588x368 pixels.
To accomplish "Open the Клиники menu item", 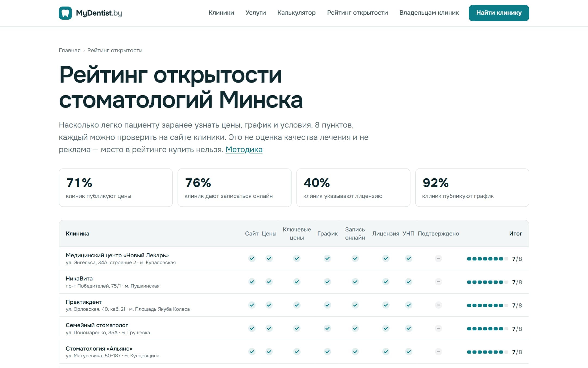I will [x=221, y=13].
